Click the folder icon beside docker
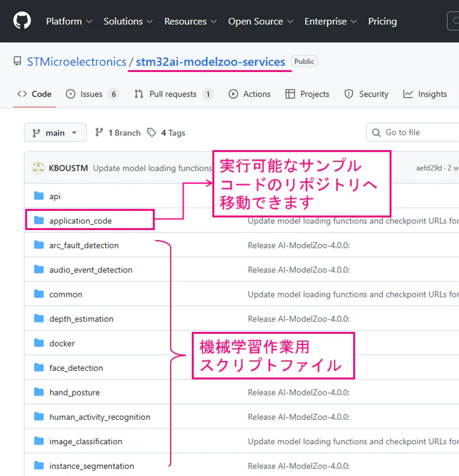 [39, 342]
